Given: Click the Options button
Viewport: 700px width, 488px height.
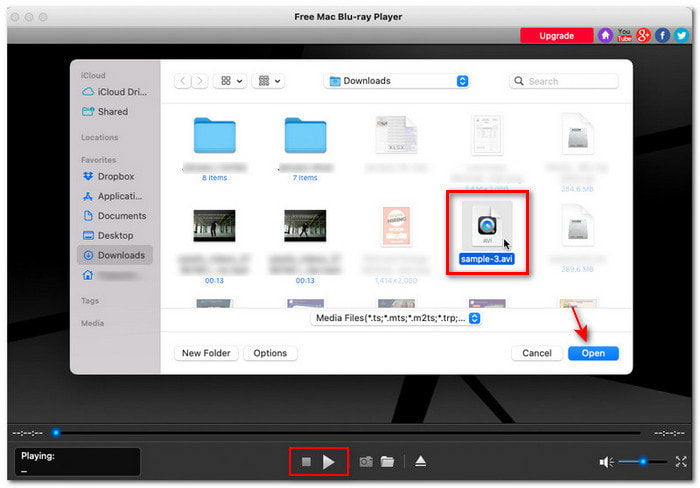Looking at the screenshot, I should [270, 353].
